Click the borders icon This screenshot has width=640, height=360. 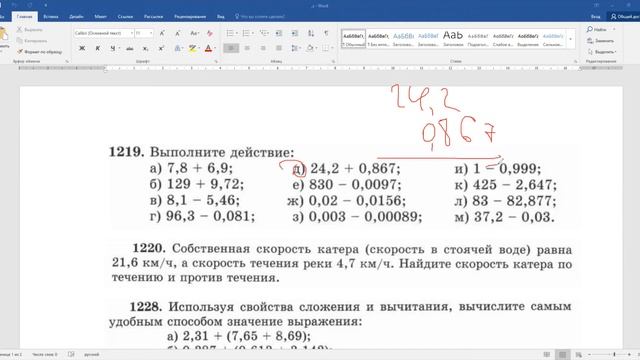pos(325,48)
